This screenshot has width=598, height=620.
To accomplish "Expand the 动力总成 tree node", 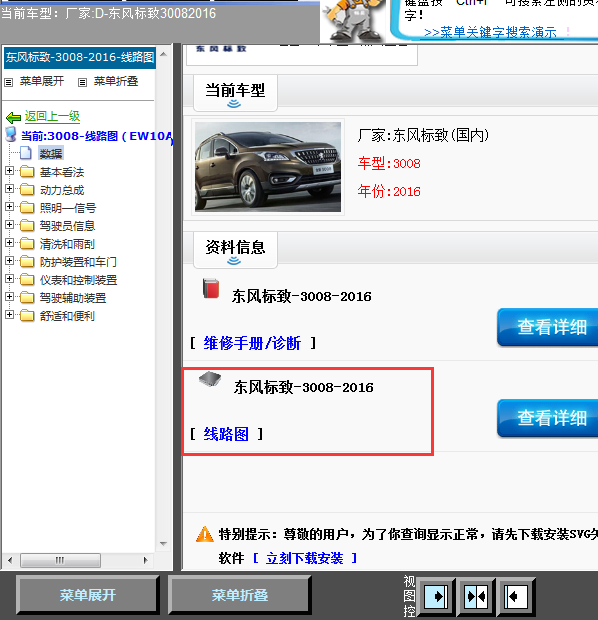I will (x=9, y=189).
